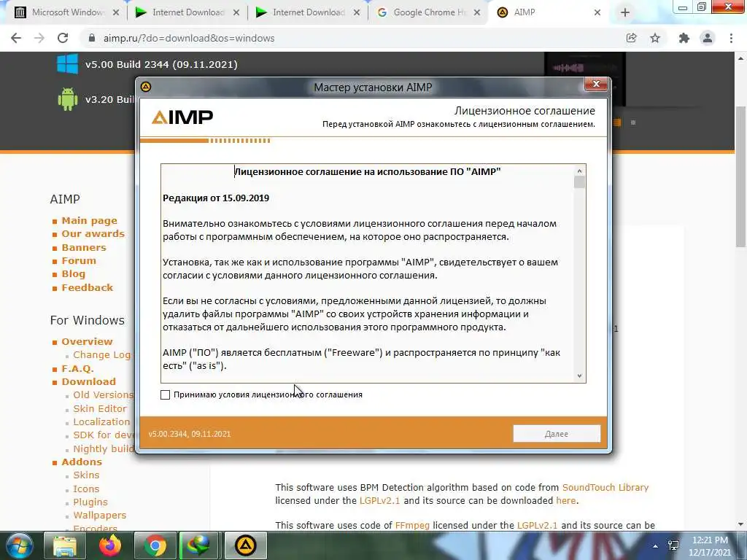Click the network tray icon

pos(673,545)
